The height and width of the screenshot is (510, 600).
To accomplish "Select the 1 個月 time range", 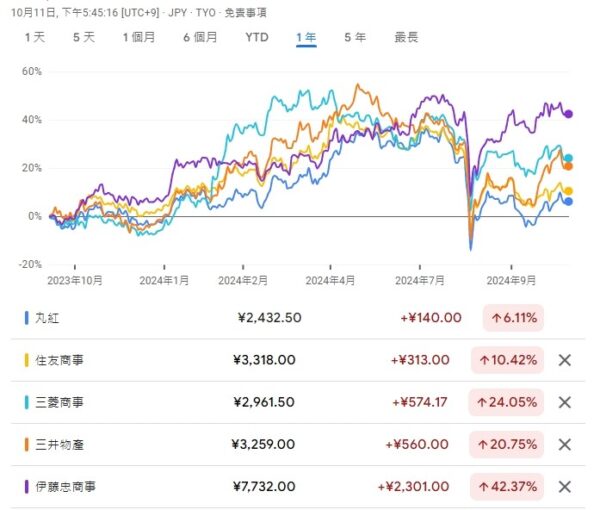I will tap(139, 37).
